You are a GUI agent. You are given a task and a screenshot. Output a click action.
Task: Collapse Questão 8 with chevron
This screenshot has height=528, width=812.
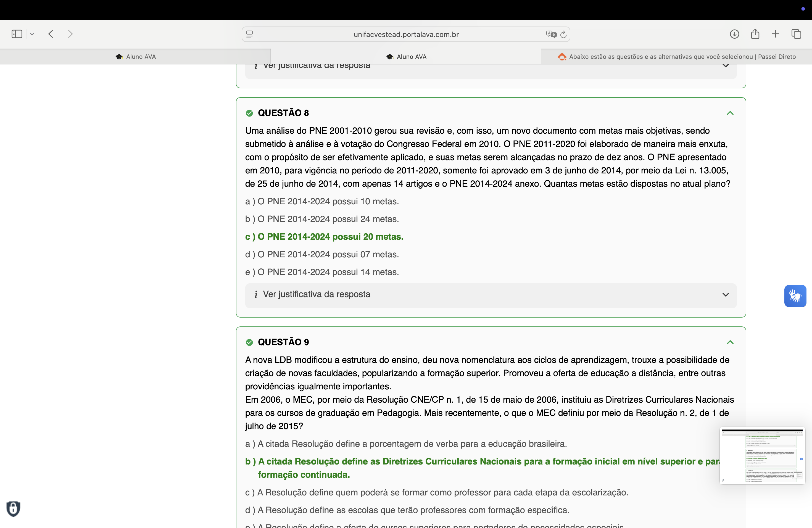(x=730, y=113)
